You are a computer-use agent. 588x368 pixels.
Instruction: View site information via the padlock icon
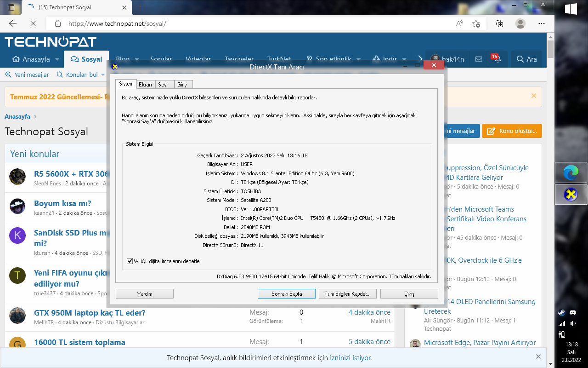pos(58,23)
